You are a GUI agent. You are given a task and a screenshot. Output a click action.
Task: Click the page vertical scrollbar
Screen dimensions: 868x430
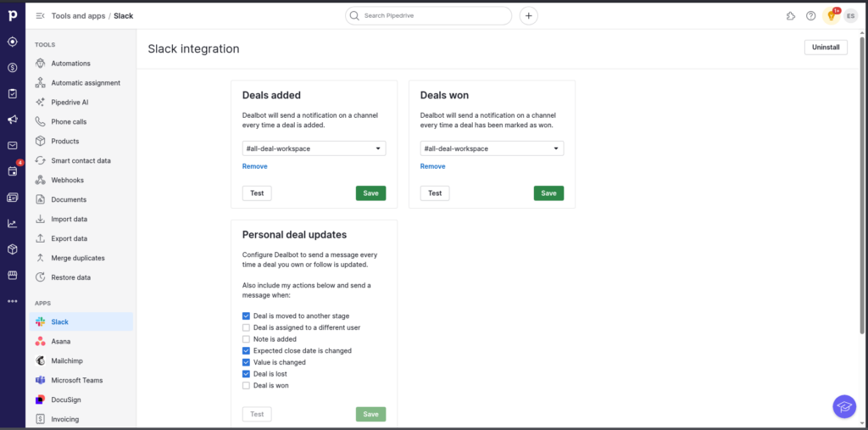click(862, 186)
